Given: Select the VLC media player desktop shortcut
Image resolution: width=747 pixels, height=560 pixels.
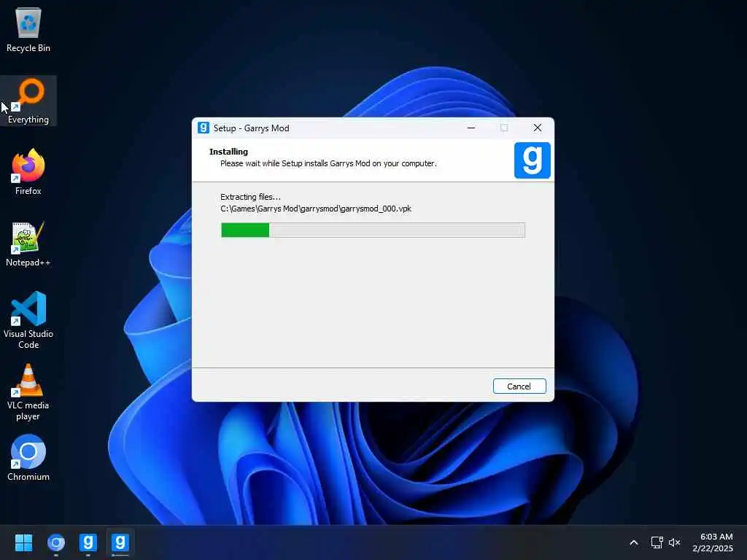Looking at the screenshot, I should [x=28, y=392].
